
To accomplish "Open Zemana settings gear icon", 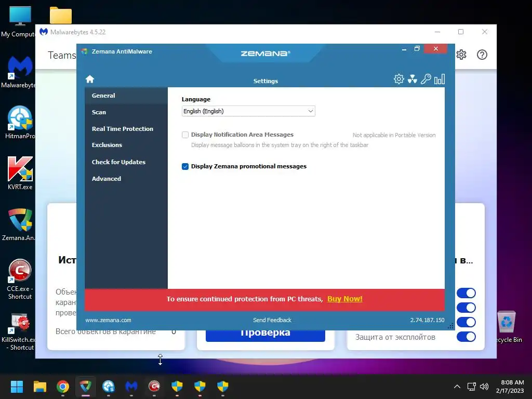I will pyautogui.click(x=398, y=79).
